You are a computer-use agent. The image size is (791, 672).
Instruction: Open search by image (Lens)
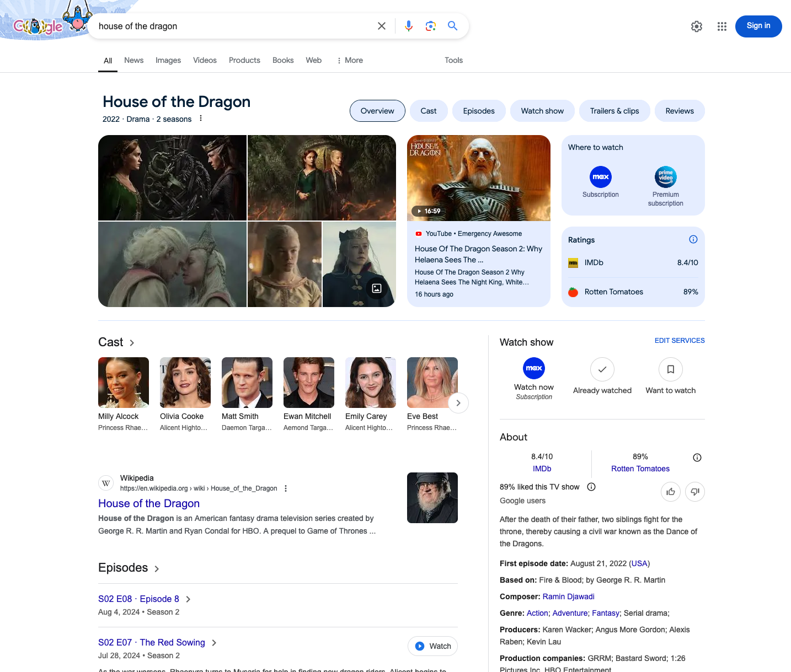coord(430,26)
